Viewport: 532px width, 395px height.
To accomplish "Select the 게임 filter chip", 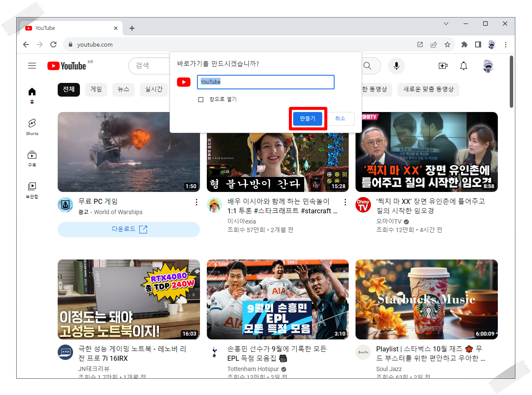I will click(x=96, y=90).
